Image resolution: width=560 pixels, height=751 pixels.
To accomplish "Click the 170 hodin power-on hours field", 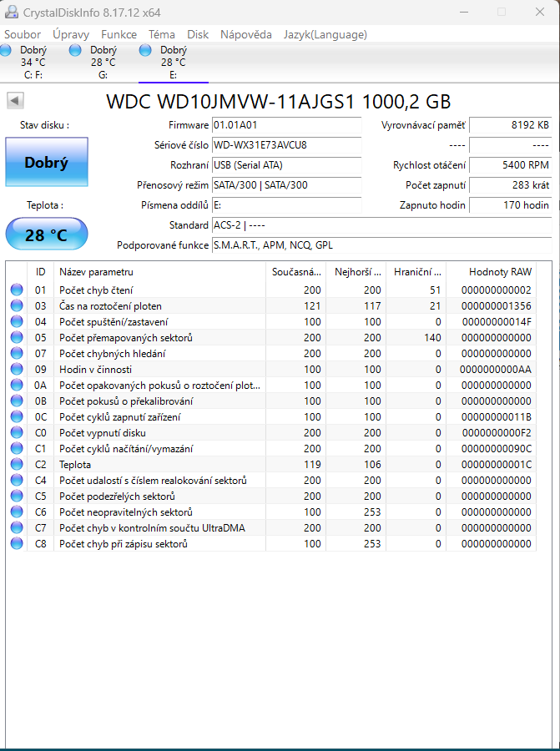I will [x=511, y=205].
